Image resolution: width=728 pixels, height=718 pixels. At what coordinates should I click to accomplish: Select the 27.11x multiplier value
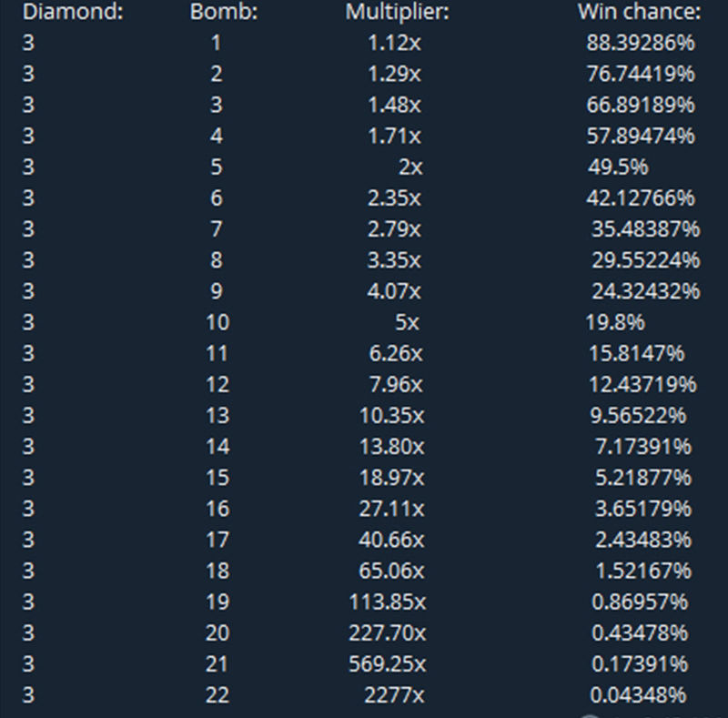pyautogui.click(x=392, y=509)
